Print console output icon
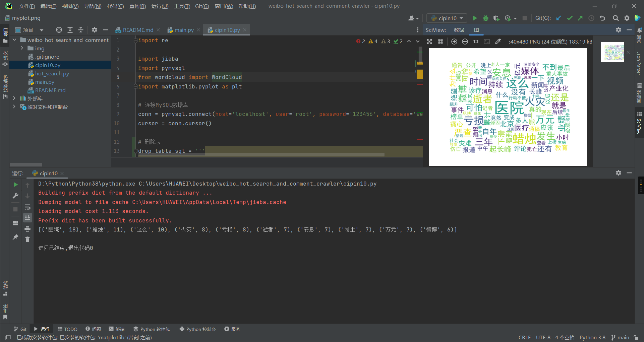Viewport: 644px width, 342px height. coord(27,229)
